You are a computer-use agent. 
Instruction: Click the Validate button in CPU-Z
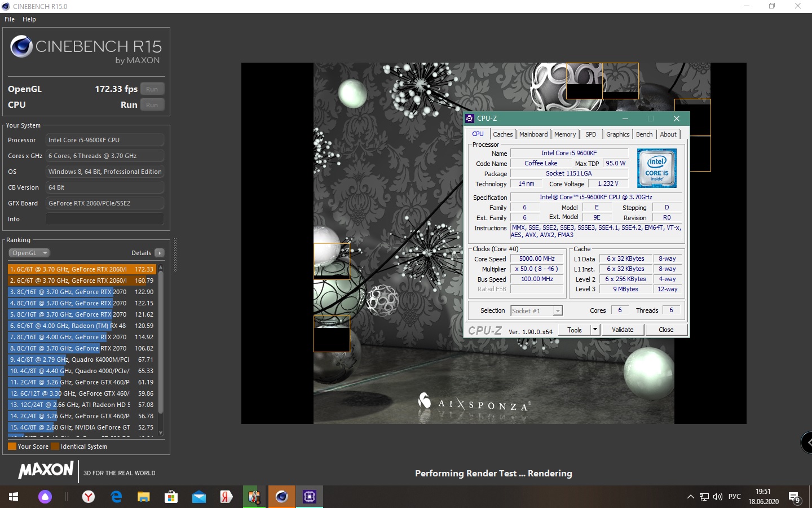pyautogui.click(x=623, y=330)
